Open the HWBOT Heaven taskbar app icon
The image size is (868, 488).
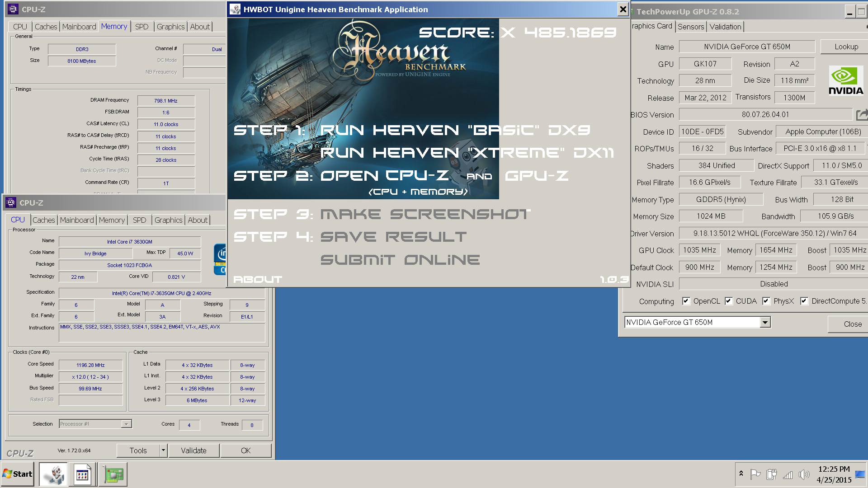pyautogui.click(x=53, y=474)
